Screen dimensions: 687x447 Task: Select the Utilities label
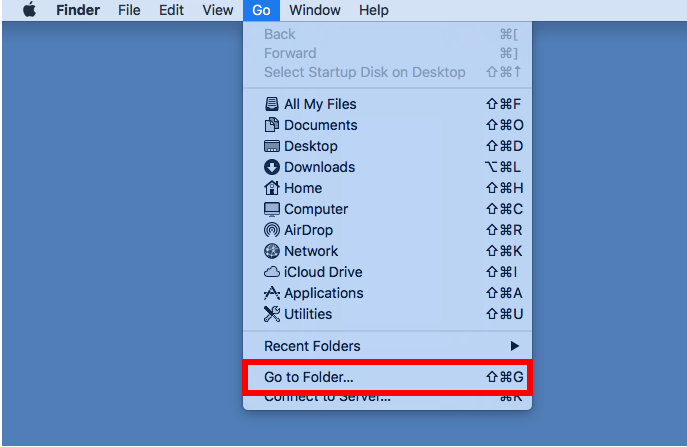(x=308, y=314)
